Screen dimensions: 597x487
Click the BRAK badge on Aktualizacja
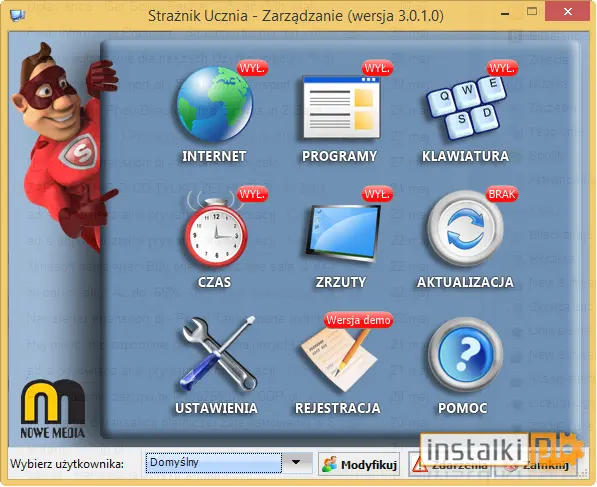[x=502, y=194]
